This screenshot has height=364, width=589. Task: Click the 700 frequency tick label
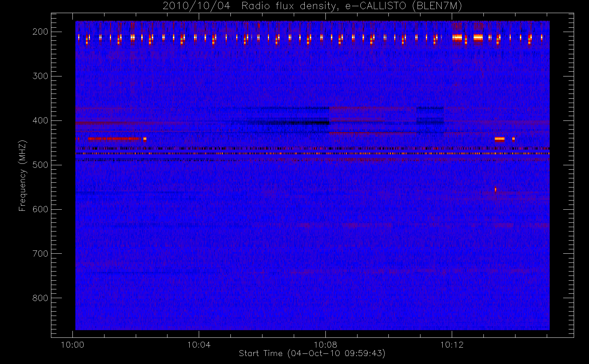coord(40,254)
